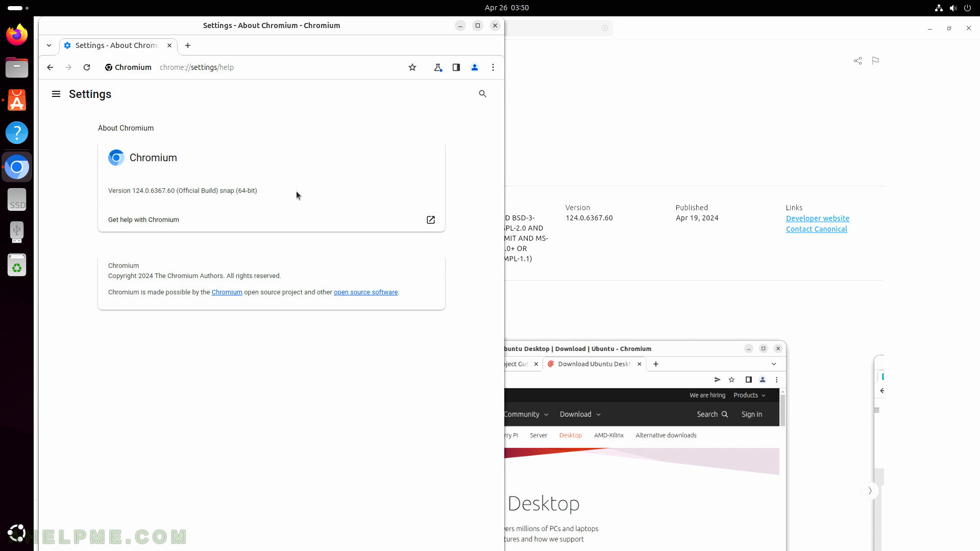Image resolution: width=980 pixels, height=551 pixels.
Task: Select Settings - About Chromium tab
Action: [x=117, y=45]
